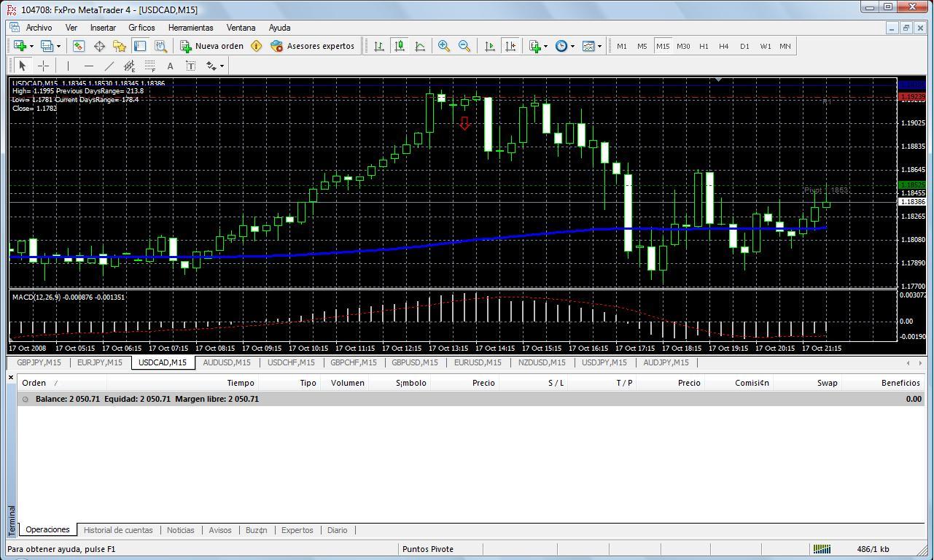
Task: Switch to the EURUSD,M15 chart tab
Action: 478,362
